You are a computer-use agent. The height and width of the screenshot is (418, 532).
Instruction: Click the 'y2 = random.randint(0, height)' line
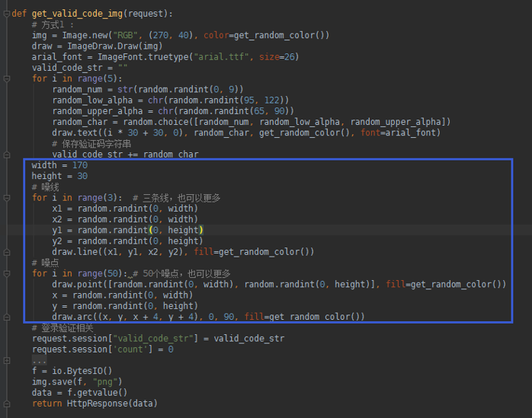tap(127, 241)
